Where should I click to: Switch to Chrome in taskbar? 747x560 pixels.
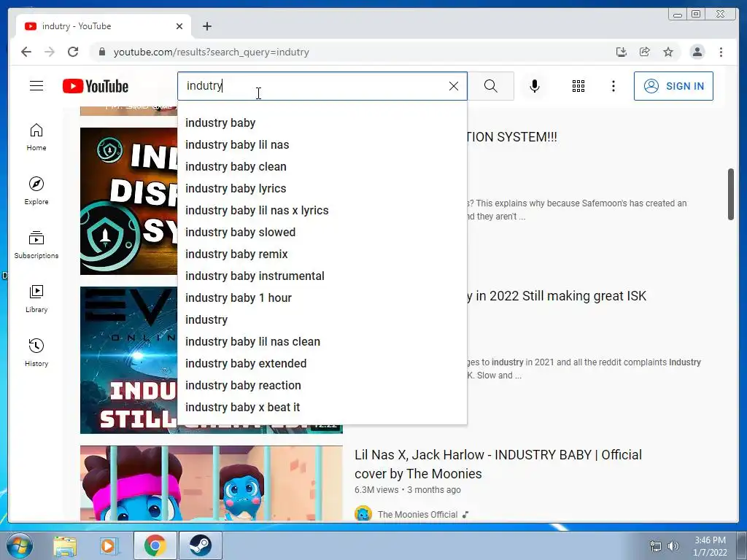tap(155, 545)
